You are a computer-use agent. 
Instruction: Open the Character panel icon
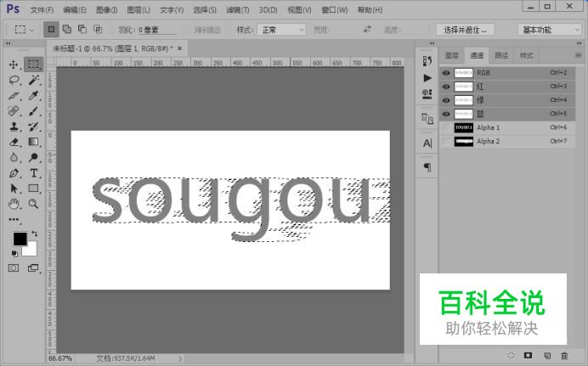[427, 144]
